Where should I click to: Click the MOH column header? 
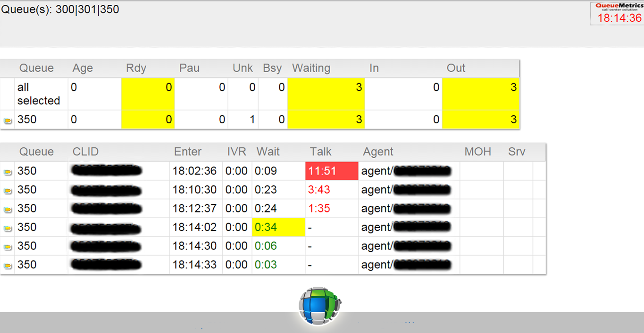(477, 152)
